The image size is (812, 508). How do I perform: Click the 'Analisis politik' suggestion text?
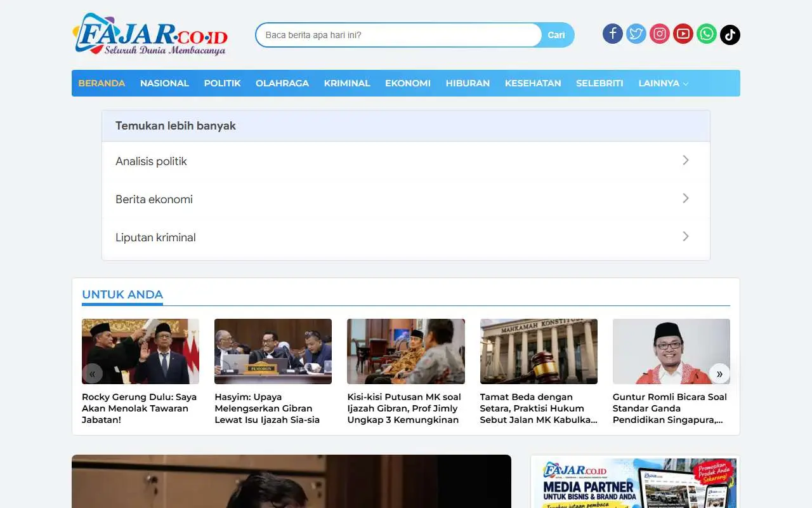(x=151, y=161)
